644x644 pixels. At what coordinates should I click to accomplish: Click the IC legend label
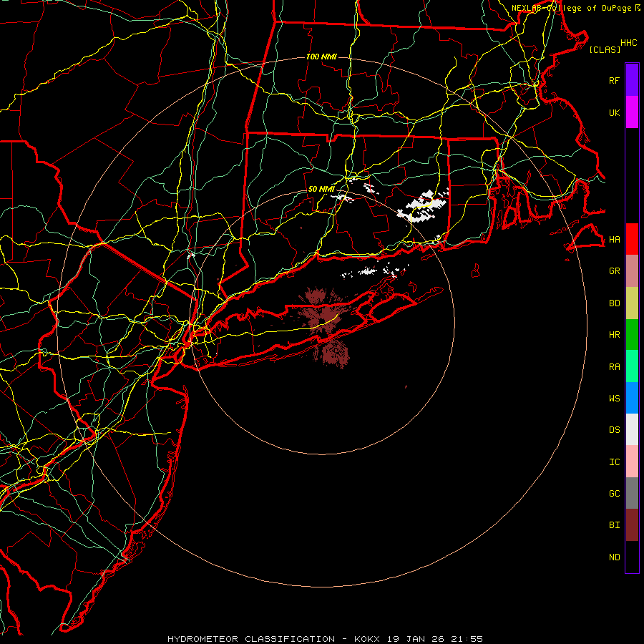pyautogui.click(x=615, y=462)
